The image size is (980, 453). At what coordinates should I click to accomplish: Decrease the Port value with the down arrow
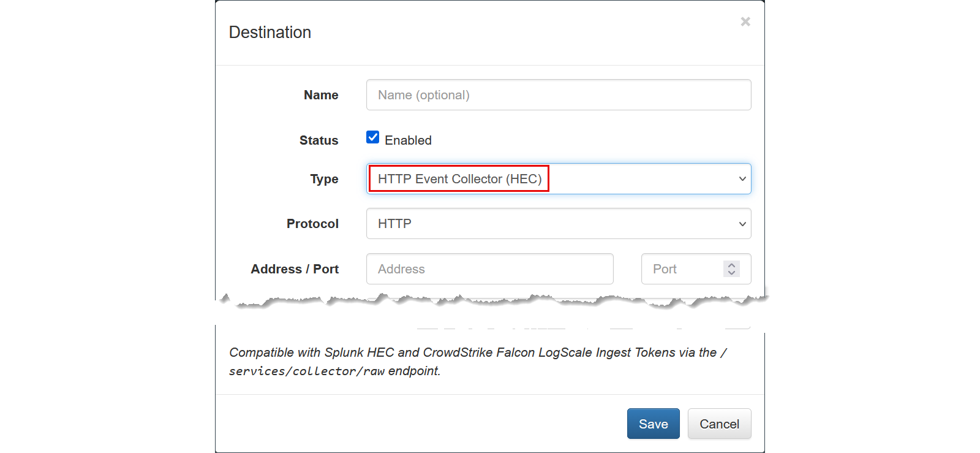coord(731,273)
